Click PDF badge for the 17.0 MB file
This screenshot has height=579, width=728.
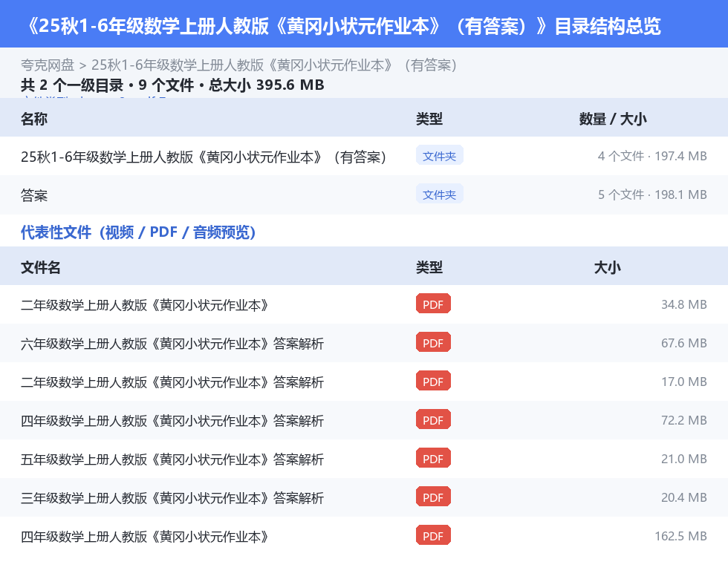tap(433, 381)
